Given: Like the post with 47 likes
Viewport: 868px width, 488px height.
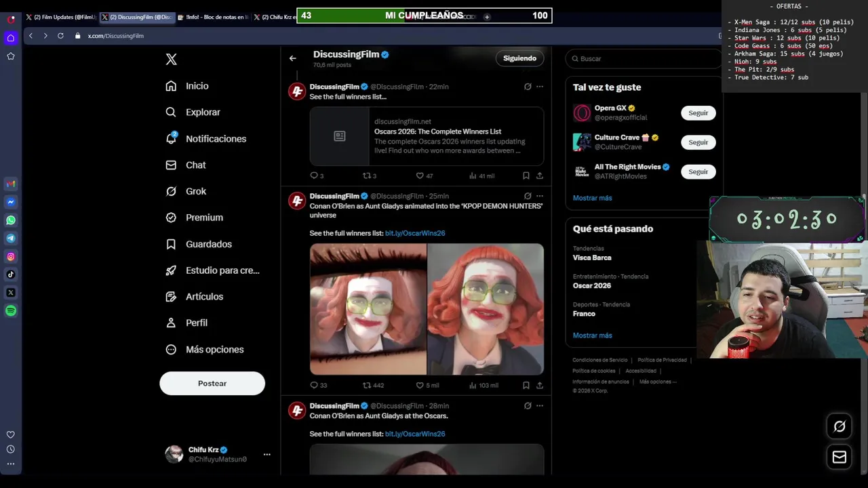Looking at the screenshot, I should (420, 176).
